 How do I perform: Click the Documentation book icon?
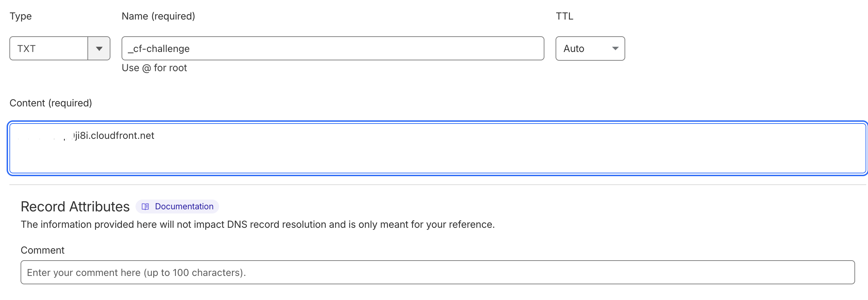click(x=145, y=207)
